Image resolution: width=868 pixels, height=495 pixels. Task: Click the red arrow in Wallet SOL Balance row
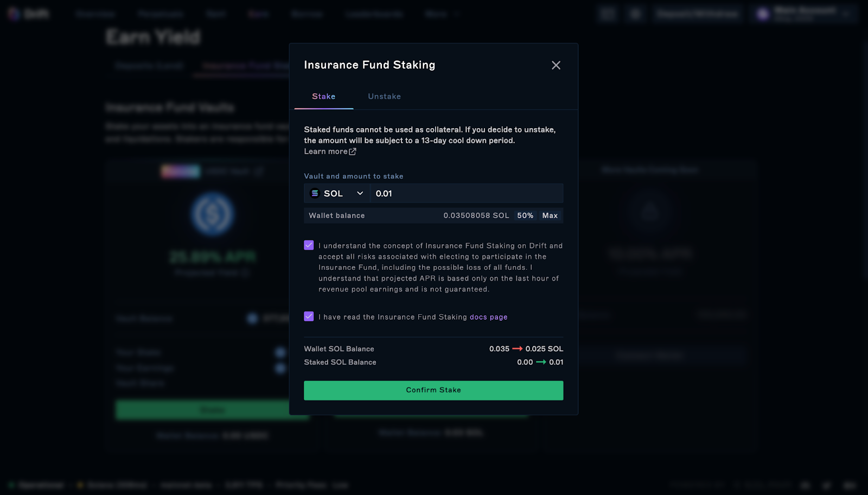(x=517, y=348)
